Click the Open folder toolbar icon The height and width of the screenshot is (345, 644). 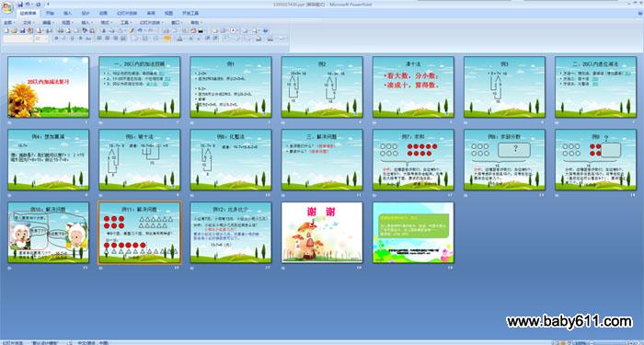(14, 30)
